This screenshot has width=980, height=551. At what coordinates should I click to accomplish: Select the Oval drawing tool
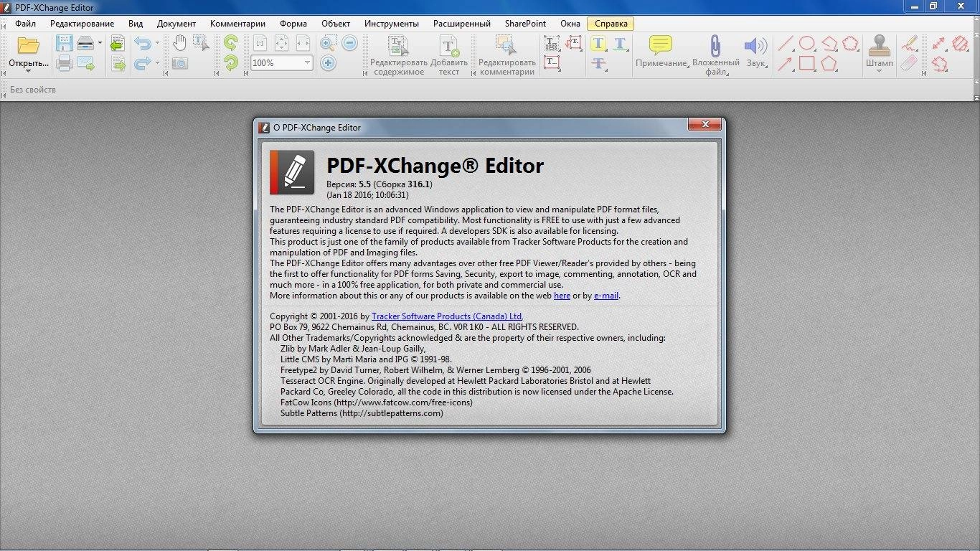pos(808,44)
